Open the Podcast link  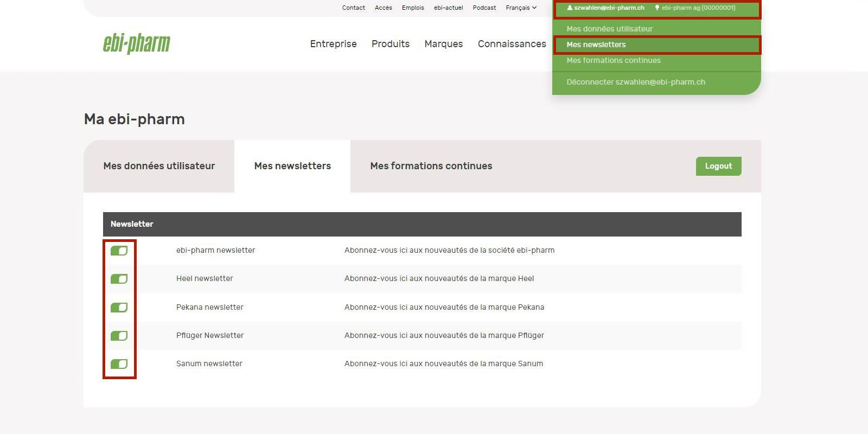[x=484, y=8]
